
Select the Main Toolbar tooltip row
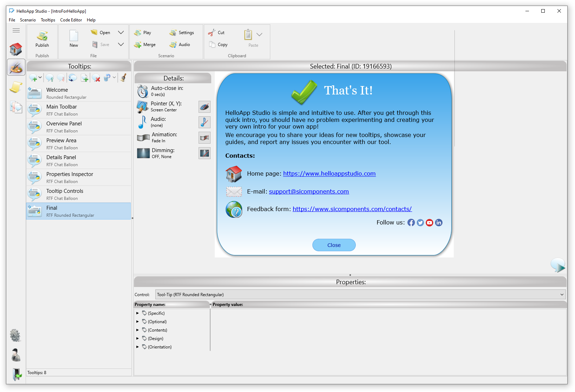pos(79,110)
